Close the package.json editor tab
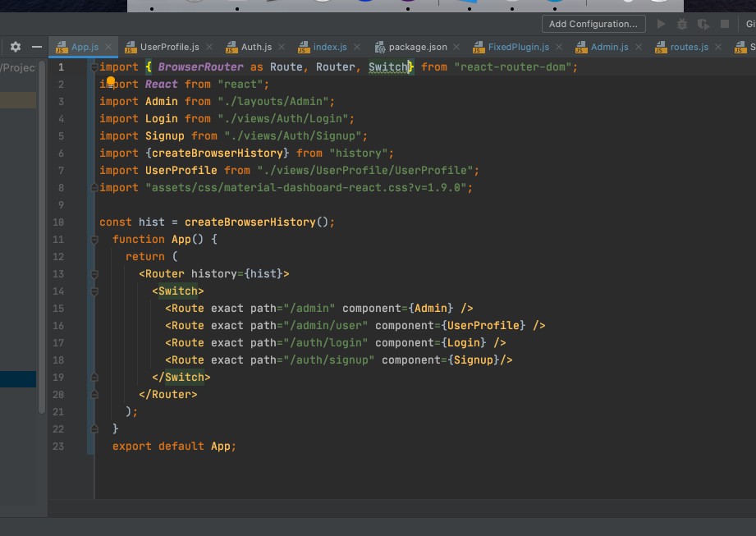This screenshot has width=756, height=536. point(456,48)
